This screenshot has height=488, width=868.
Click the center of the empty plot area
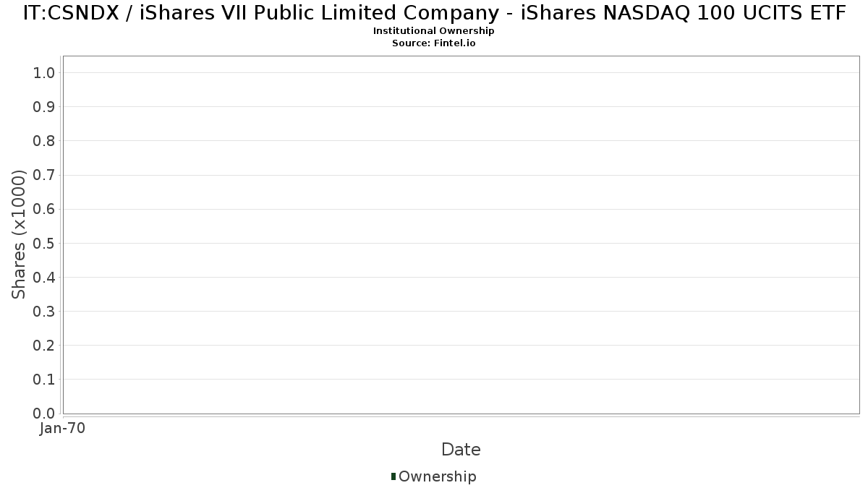pyautogui.click(x=461, y=235)
